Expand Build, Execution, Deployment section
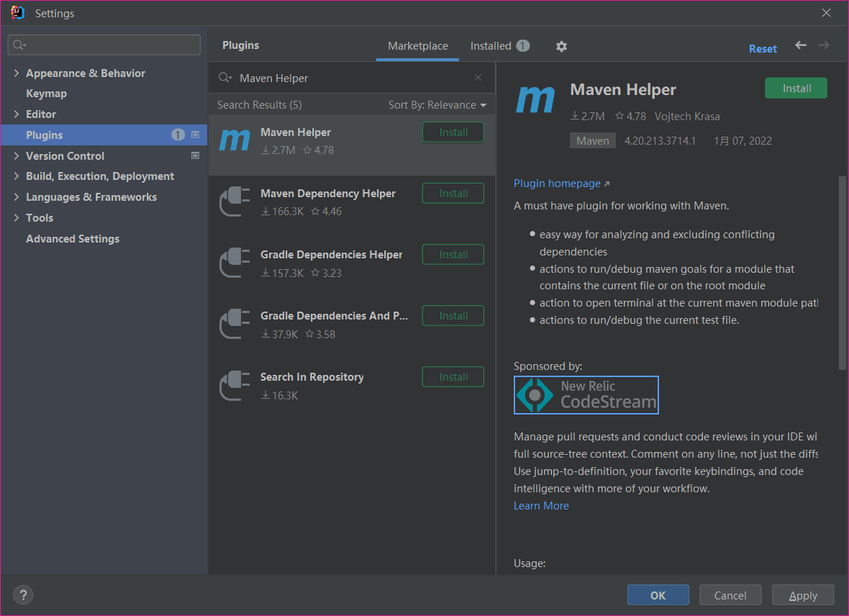This screenshot has width=849, height=616. pos(17,176)
